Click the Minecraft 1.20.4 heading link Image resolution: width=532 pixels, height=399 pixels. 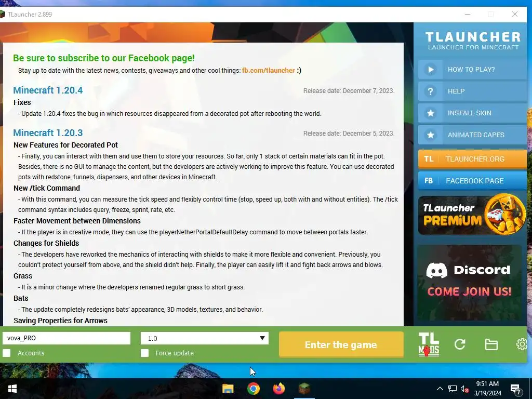(x=48, y=90)
